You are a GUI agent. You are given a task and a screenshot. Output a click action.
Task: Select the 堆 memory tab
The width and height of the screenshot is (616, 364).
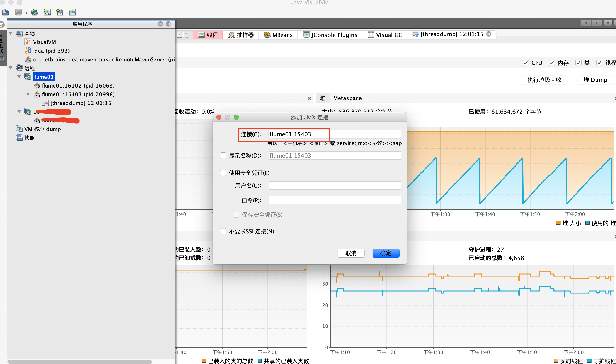(323, 98)
